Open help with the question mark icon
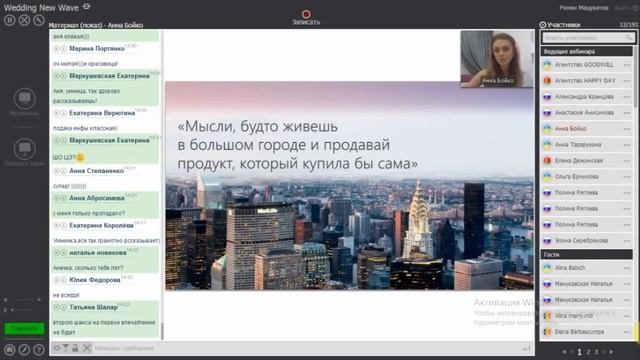 pyautogui.click(x=39, y=350)
